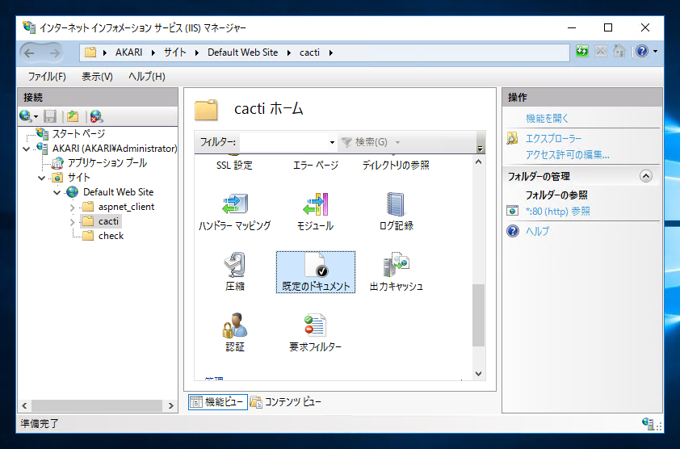The image size is (680, 449).
Task: Open the 検索(G) dropdown arrow
Action: (x=398, y=142)
